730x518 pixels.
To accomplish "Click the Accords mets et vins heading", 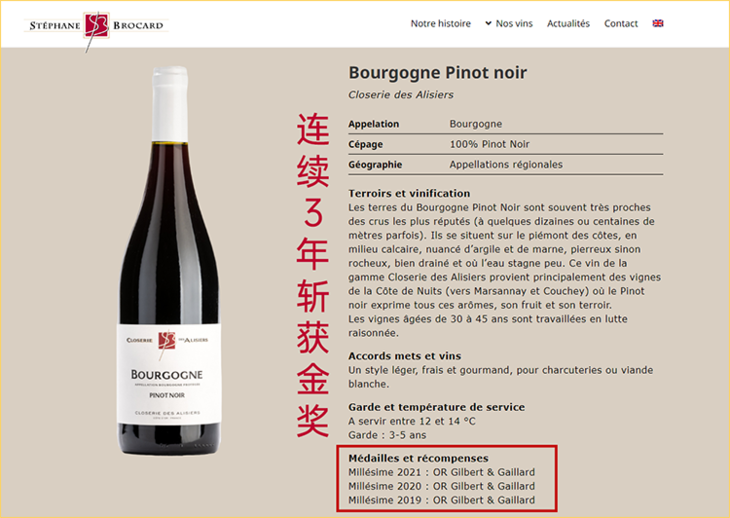I will [x=405, y=356].
